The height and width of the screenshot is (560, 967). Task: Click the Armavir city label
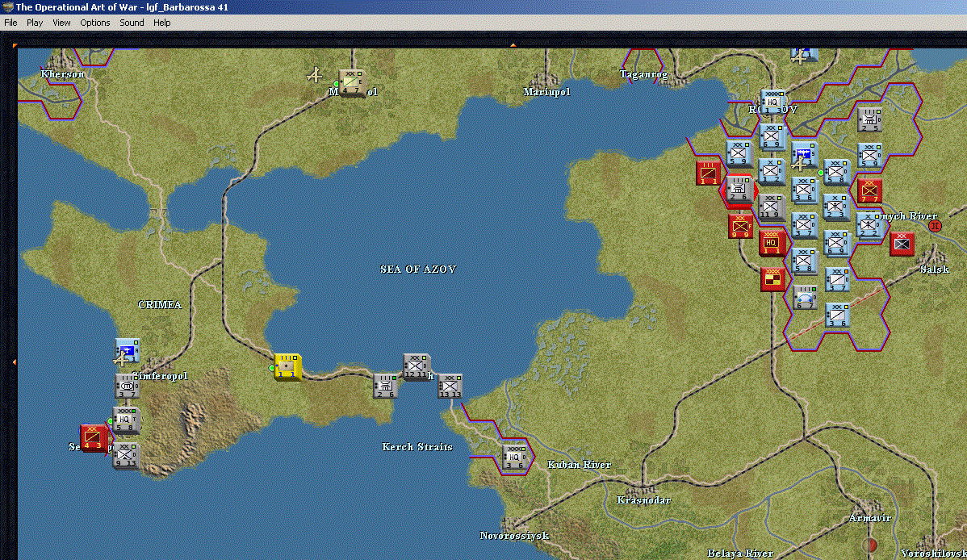(x=869, y=518)
